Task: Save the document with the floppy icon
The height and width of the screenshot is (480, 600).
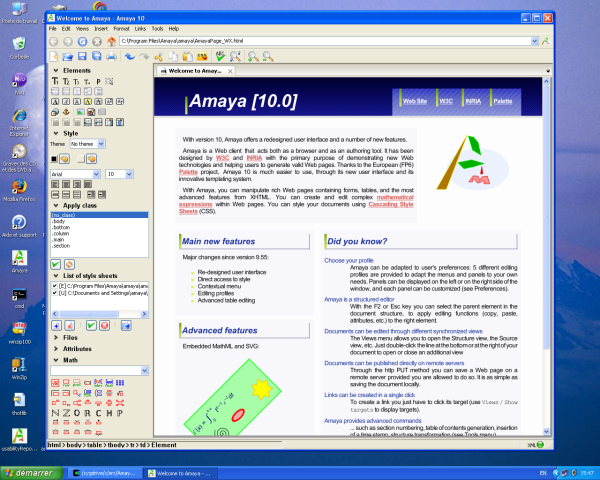Action: 82,57
